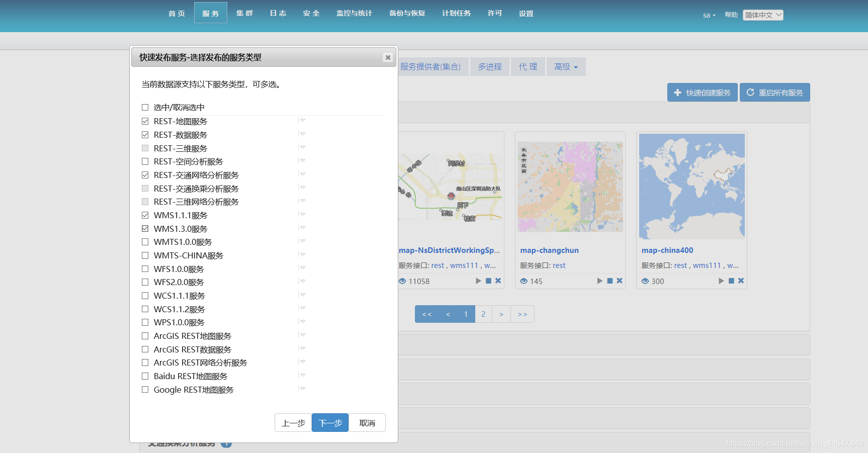Screen dimensions: 868x453
Task: Uncheck the REST-地图服务 checkbox
Action: [x=145, y=121]
